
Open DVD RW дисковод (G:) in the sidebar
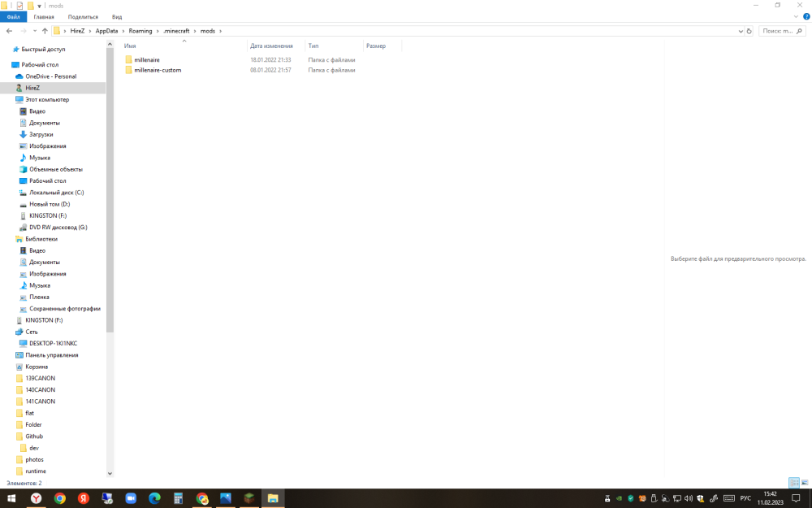point(58,227)
